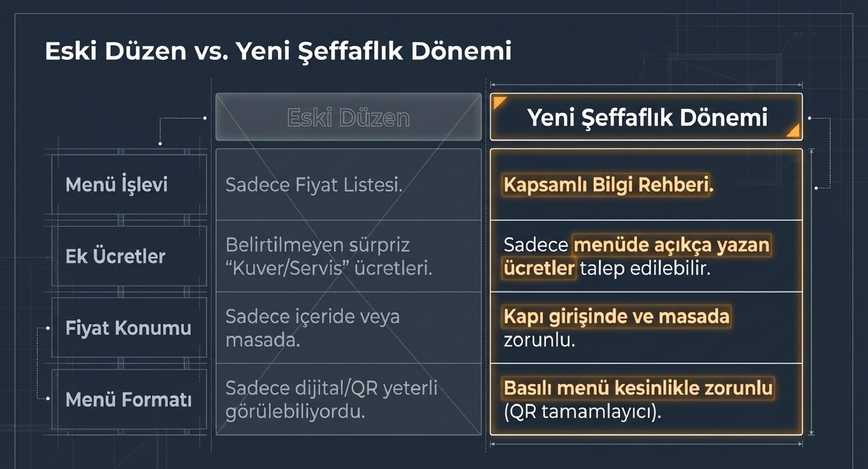Click the orange triangle in the header's bottom-right corner
The width and height of the screenshot is (868, 469).
pyautogui.click(x=794, y=131)
